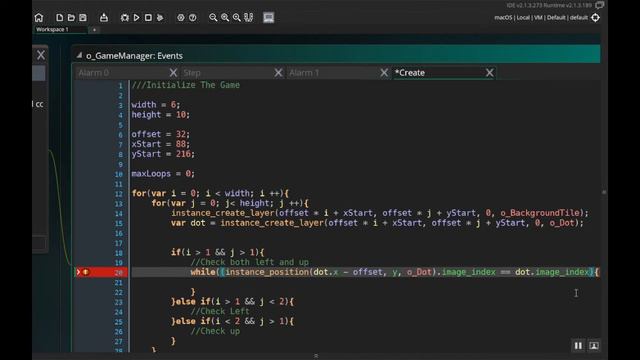Place cursor on 'yStart = 216;' line

[163, 154]
